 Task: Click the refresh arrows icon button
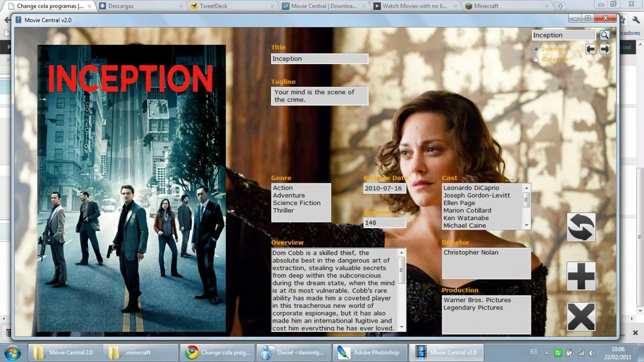pos(581,227)
